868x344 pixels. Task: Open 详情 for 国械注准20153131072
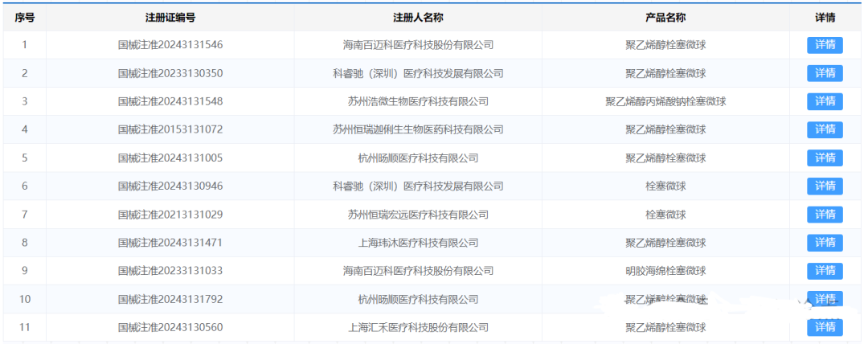pyautogui.click(x=825, y=129)
